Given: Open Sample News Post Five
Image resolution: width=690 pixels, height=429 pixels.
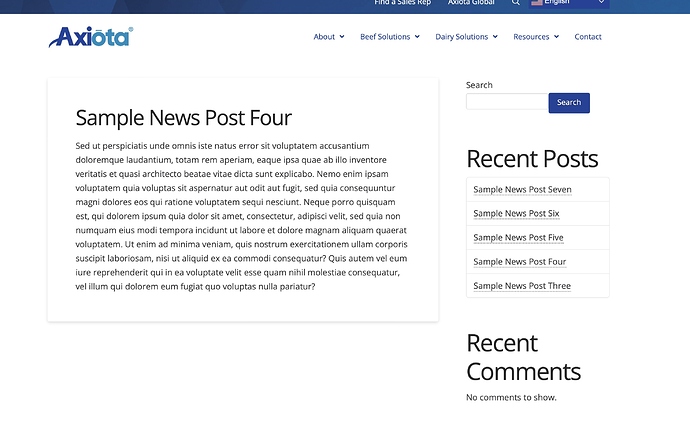Looking at the screenshot, I should (518, 238).
